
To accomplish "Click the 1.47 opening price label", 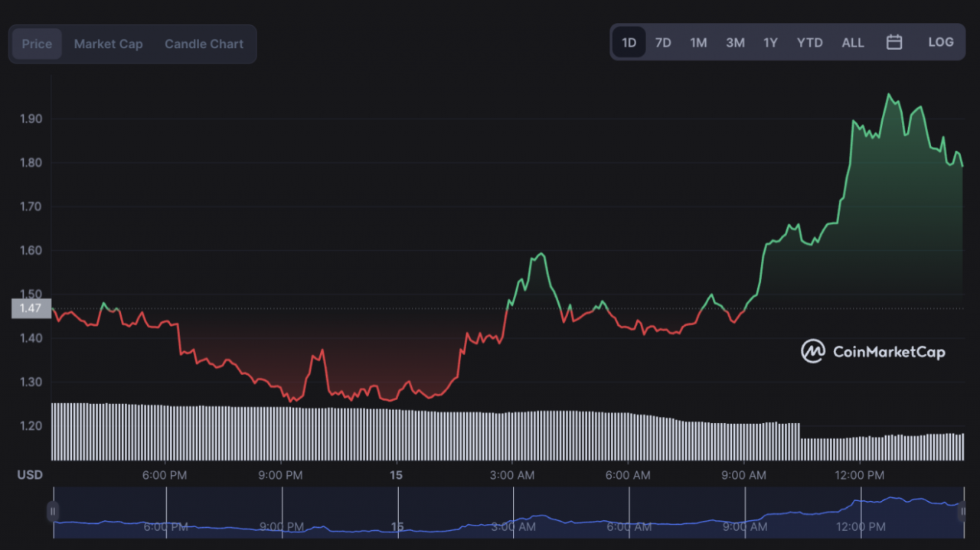I will click(31, 308).
